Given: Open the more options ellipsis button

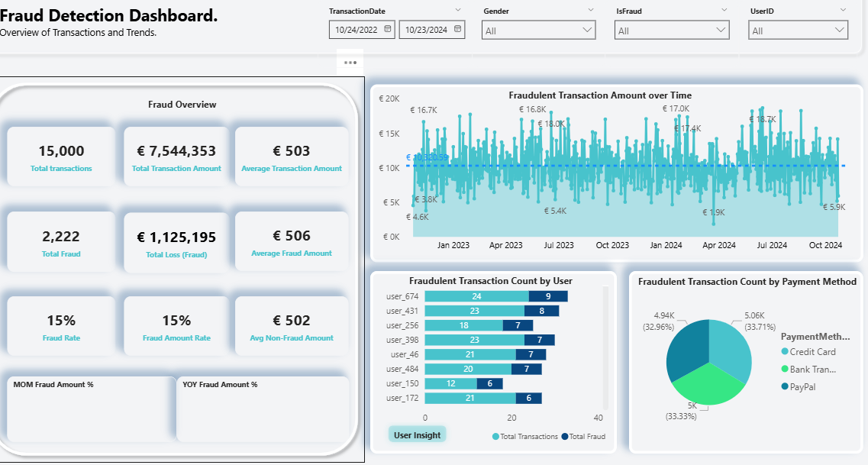Looking at the screenshot, I should coord(350,63).
